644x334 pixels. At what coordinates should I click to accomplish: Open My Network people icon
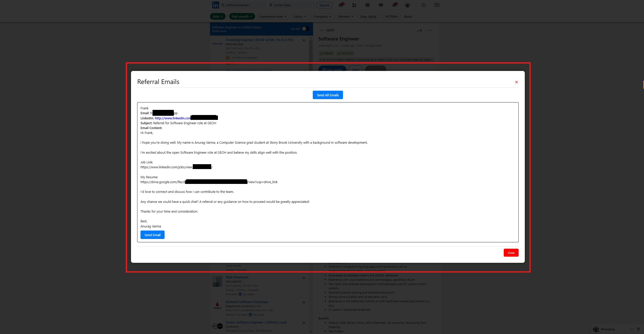354,5
